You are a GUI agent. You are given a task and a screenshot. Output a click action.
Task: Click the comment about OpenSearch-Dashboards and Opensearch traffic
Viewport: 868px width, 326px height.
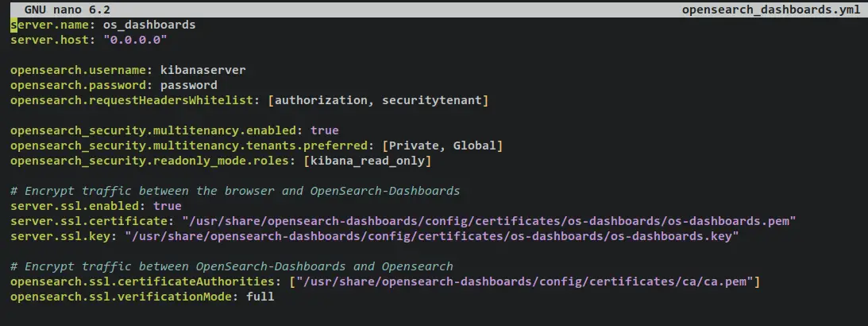tap(232, 266)
